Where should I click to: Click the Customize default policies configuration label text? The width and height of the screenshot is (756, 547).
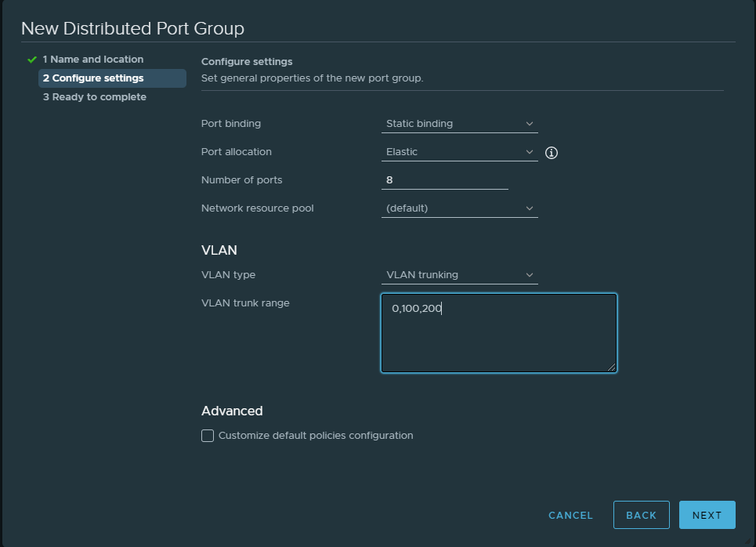click(x=316, y=436)
